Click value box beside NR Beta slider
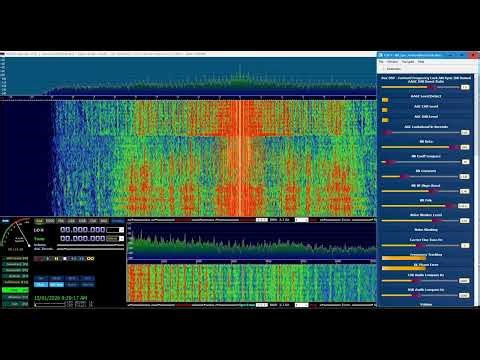Viewport: 480px width, 360px height. 465,147
